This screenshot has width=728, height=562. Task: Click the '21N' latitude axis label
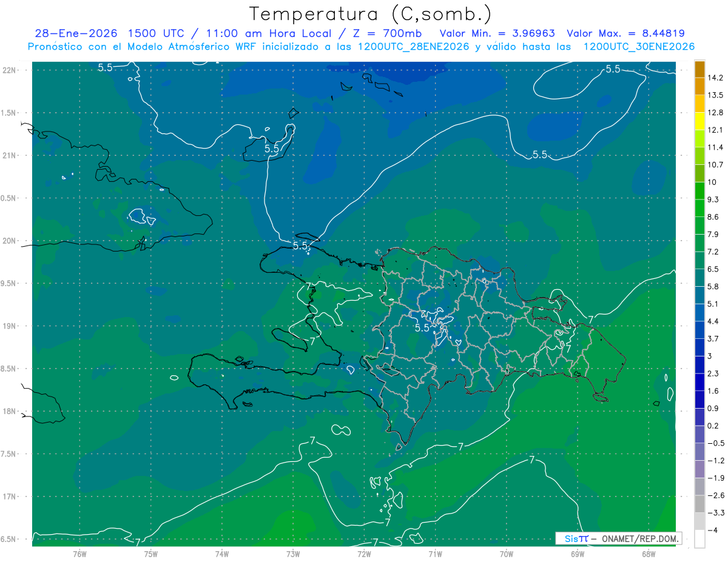10,155
